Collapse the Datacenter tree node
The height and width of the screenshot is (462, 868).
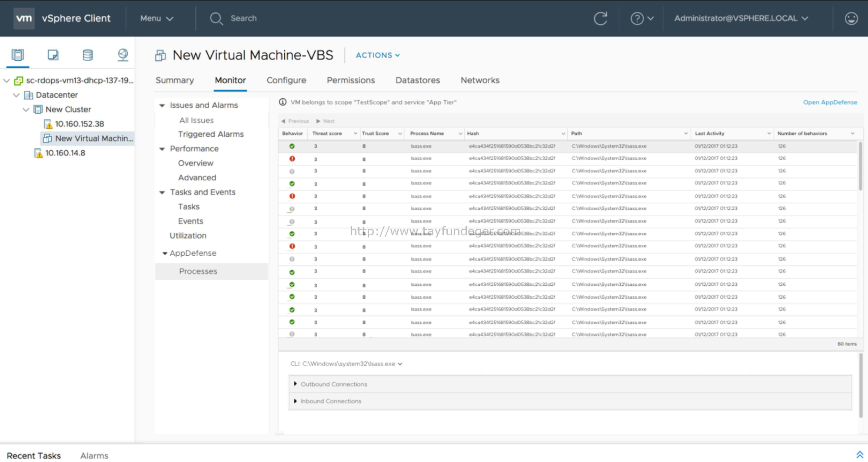coord(17,95)
